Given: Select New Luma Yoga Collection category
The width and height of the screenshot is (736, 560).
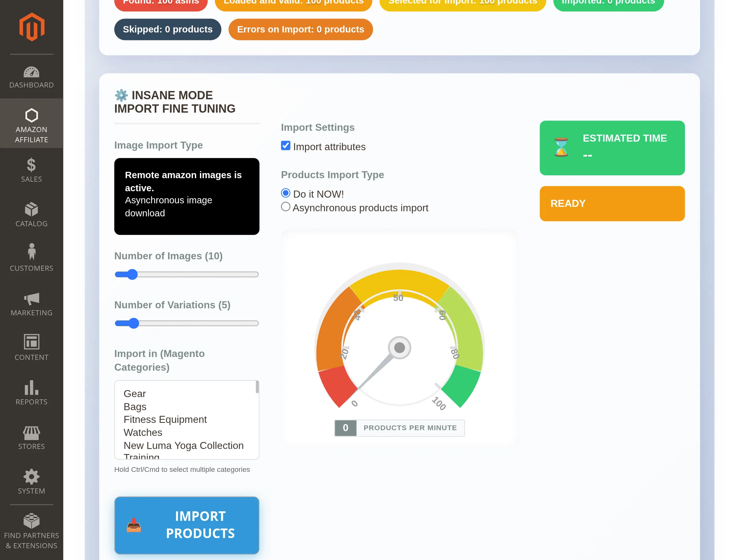Looking at the screenshot, I should (x=183, y=446).
